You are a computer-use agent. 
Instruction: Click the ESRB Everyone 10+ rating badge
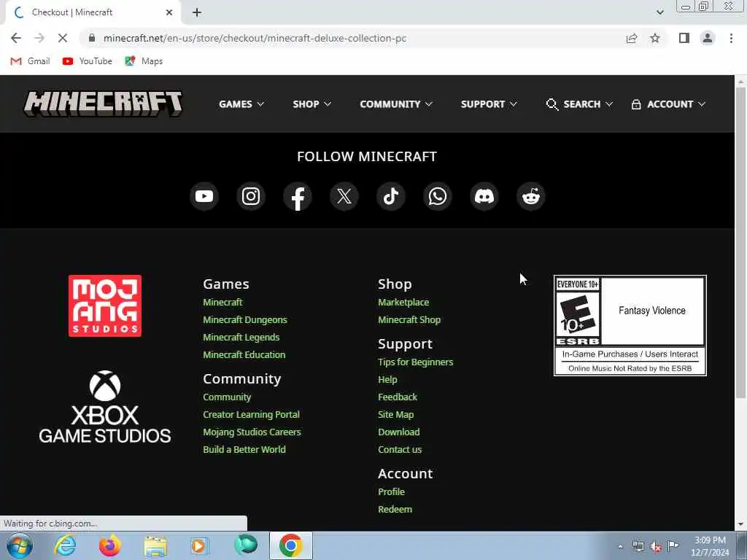coord(630,326)
